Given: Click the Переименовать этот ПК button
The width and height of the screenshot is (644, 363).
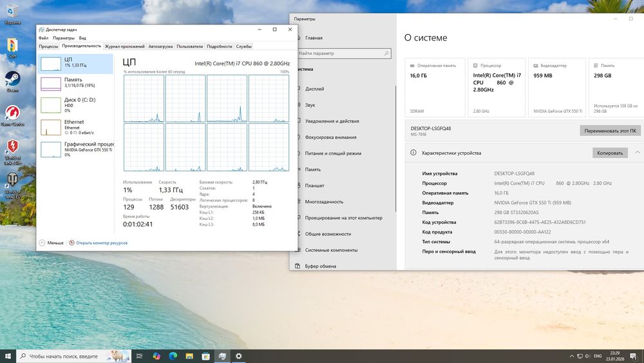Looking at the screenshot, I should [610, 131].
